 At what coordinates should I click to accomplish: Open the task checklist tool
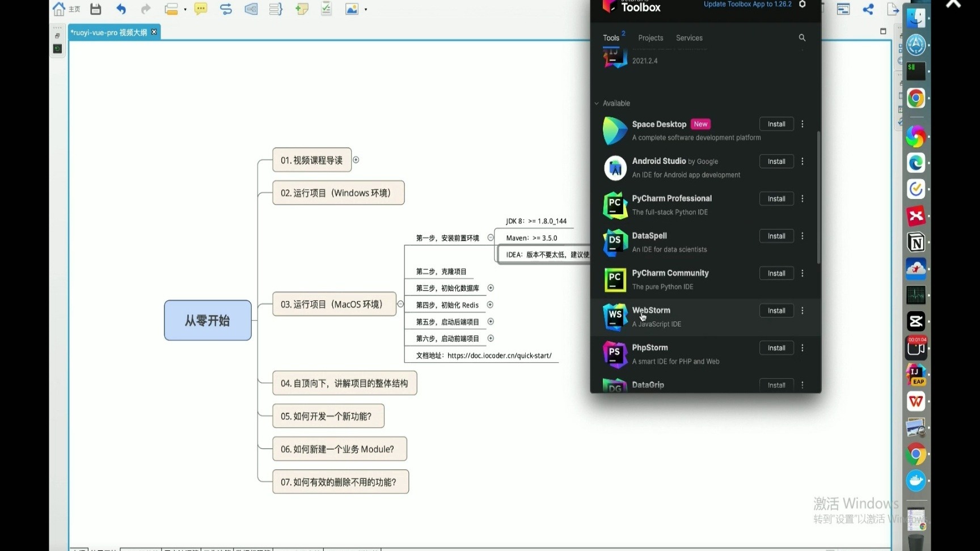(326, 9)
